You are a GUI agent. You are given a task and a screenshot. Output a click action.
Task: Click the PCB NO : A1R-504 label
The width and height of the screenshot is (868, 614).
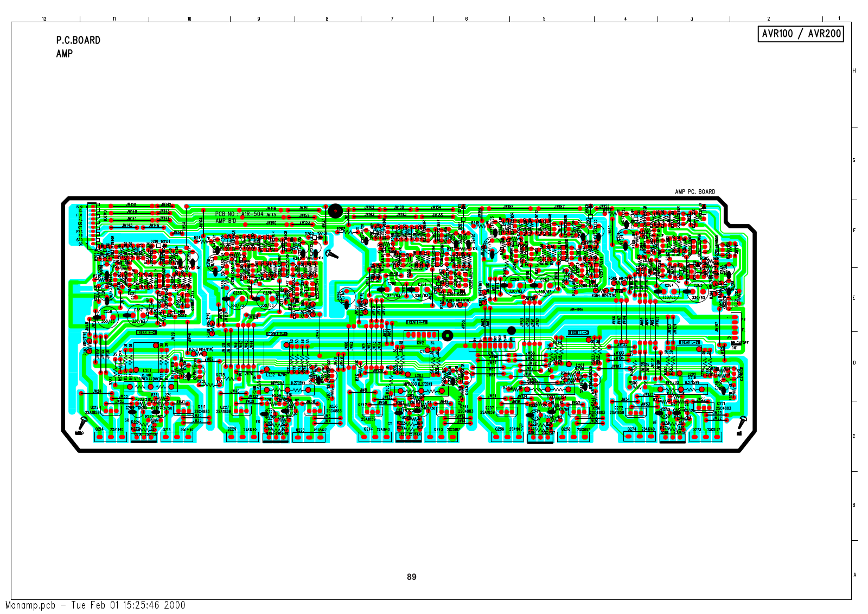coord(239,214)
